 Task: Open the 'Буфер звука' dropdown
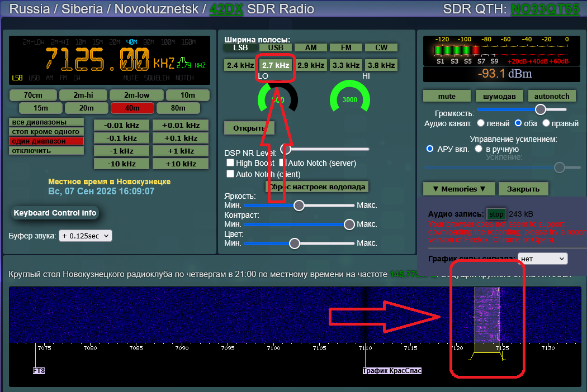pos(86,236)
